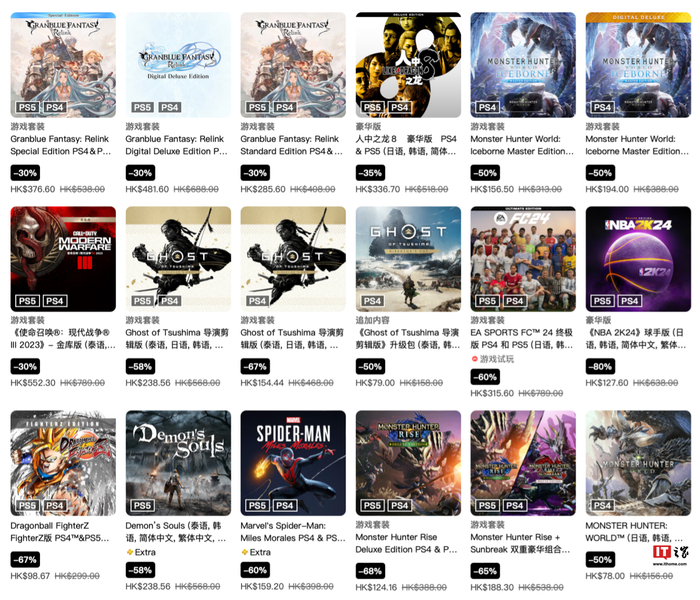Open Modern Warfare III Vault Edition cover
700x600 pixels.
pyautogui.click(x=63, y=259)
